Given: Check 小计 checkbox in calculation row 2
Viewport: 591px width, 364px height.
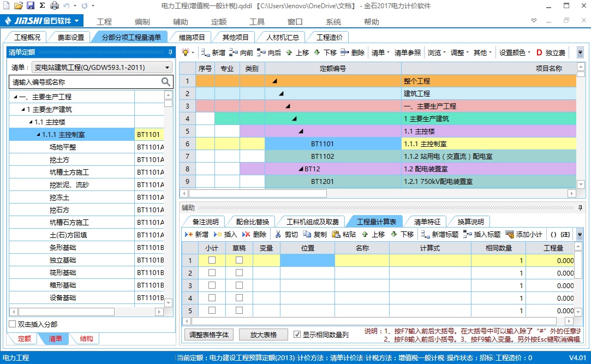Looking at the screenshot, I should coord(212,272).
